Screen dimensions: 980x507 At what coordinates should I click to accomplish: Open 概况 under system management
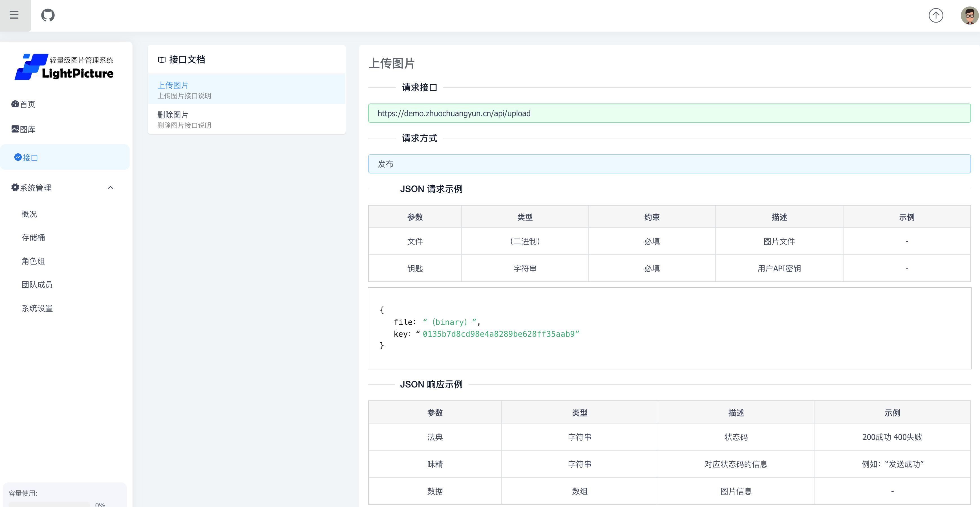(x=29, y=214)
